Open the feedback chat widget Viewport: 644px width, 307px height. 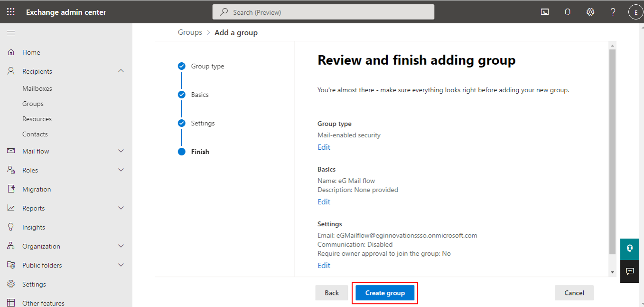(x=630, y=271)
